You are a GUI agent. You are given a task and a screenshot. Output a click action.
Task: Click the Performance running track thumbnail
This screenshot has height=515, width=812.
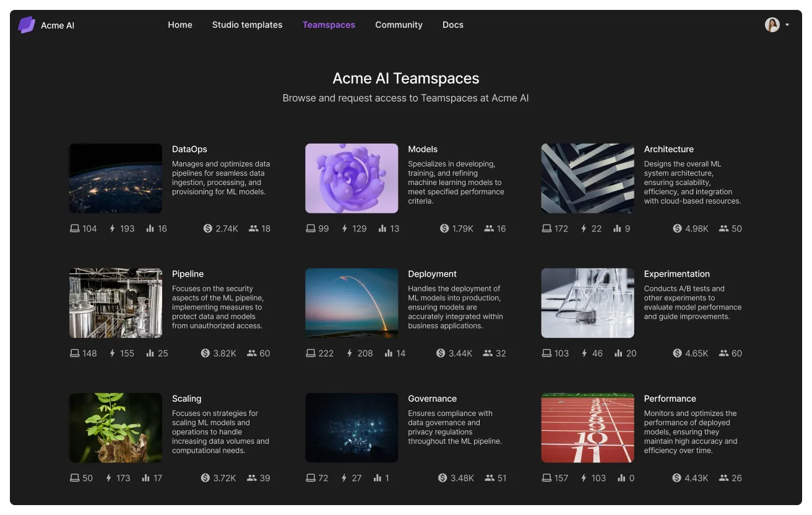[x=588, y=428]
